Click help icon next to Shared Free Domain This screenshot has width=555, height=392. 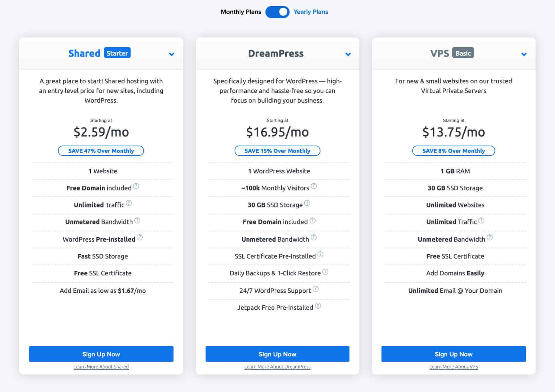[x=136, y=186]
